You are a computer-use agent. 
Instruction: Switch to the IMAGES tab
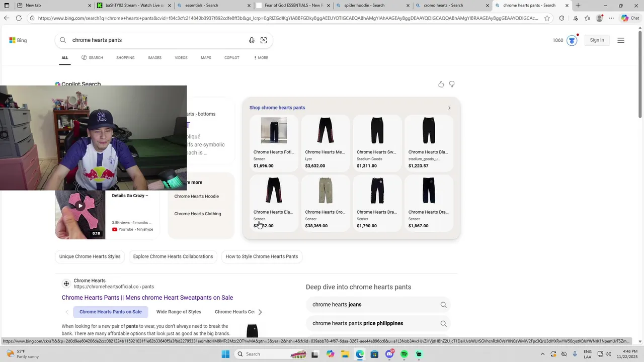point(154,58)
